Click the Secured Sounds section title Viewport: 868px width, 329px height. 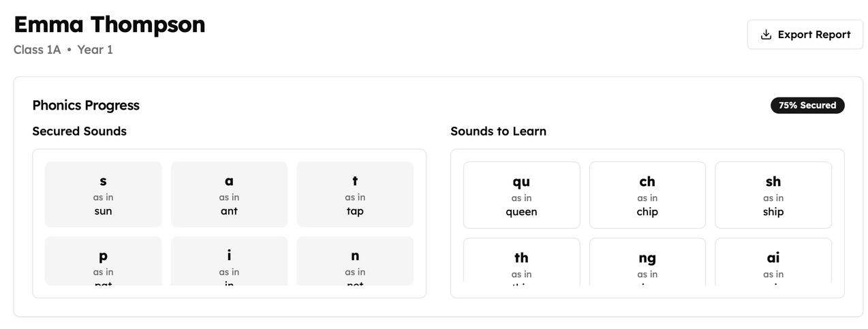coord(79,131)
